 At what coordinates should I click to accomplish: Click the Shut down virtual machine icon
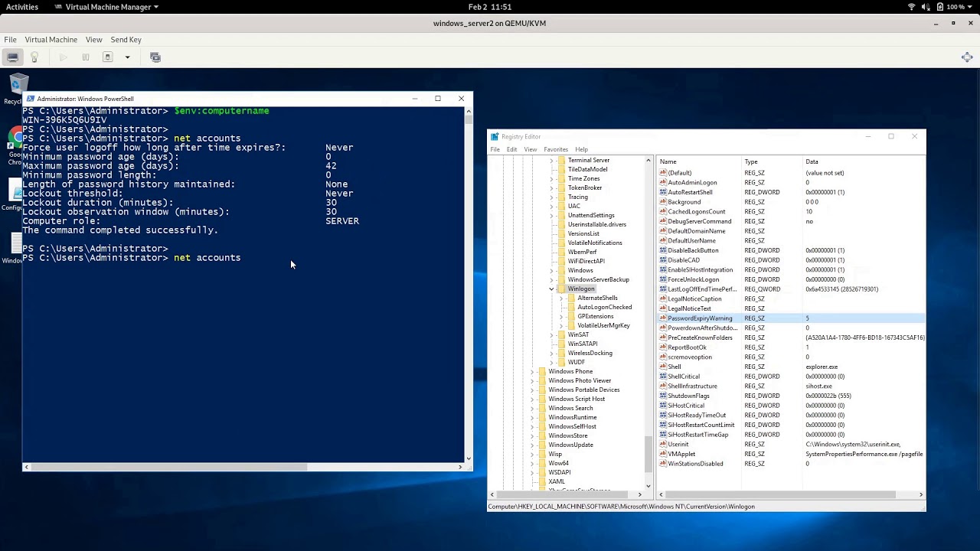[x=108, y=57]
